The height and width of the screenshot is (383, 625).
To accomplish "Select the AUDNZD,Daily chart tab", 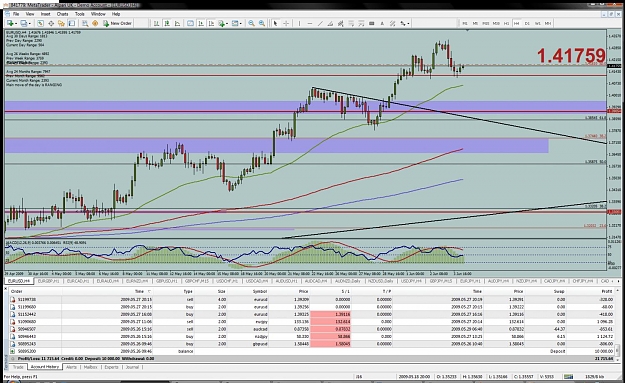I will tap(348, 281).
